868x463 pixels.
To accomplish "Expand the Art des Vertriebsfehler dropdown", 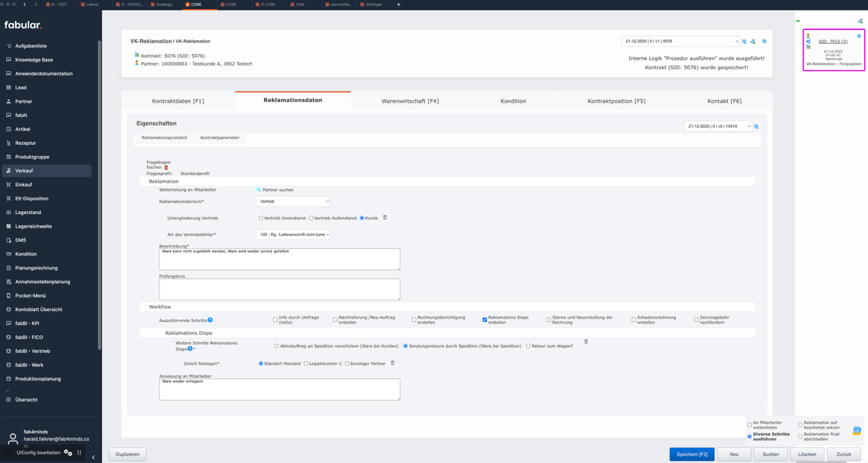I will tap(293, 235).
